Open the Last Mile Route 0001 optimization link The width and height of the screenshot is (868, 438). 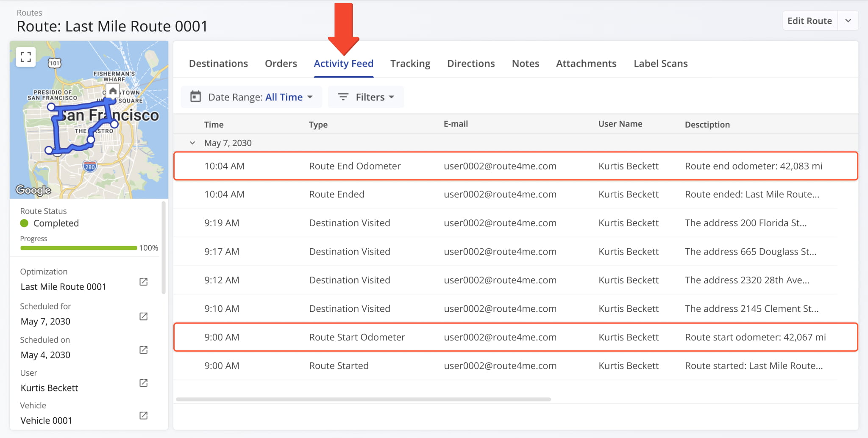tap(143, 281)
